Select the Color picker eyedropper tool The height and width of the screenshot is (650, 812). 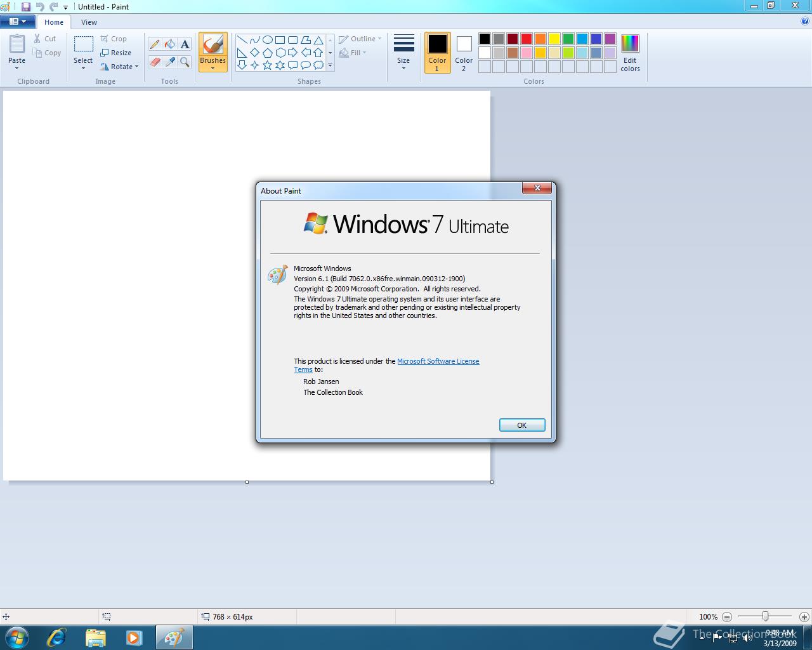[x=170, y=62]
